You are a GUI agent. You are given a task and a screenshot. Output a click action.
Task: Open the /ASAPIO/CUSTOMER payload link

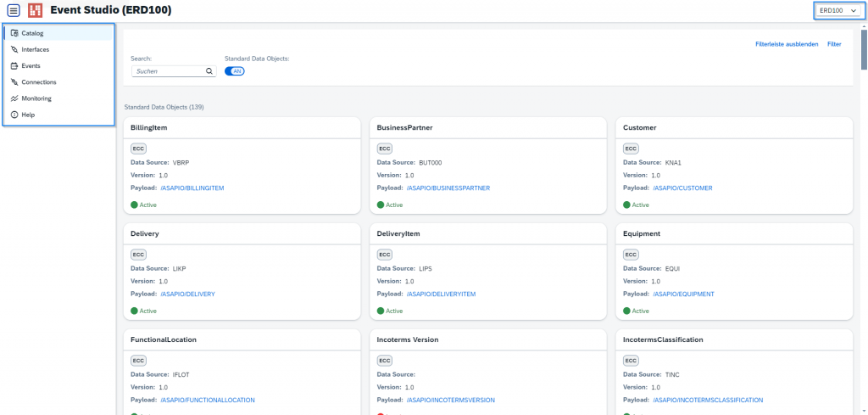click(682, 188)
